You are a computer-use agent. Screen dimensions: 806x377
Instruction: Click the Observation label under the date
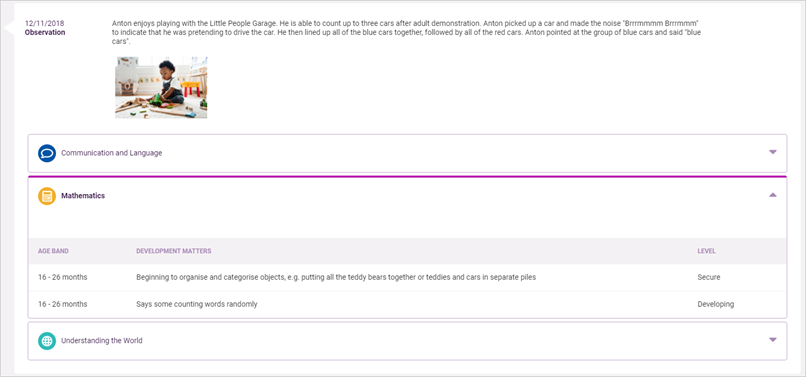click(x=45, y=32)
